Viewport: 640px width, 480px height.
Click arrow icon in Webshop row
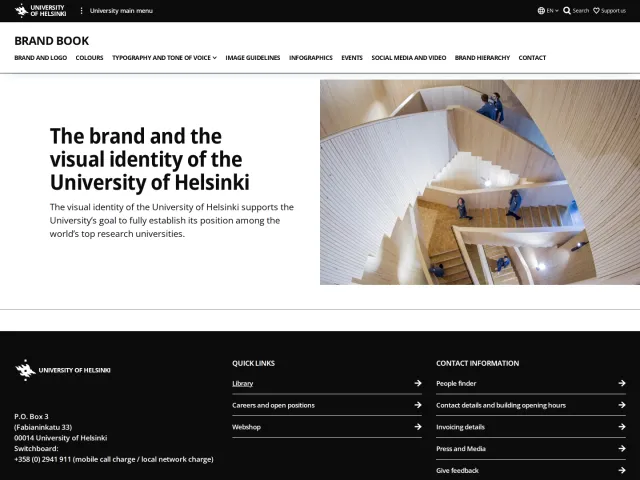point(418,427)
